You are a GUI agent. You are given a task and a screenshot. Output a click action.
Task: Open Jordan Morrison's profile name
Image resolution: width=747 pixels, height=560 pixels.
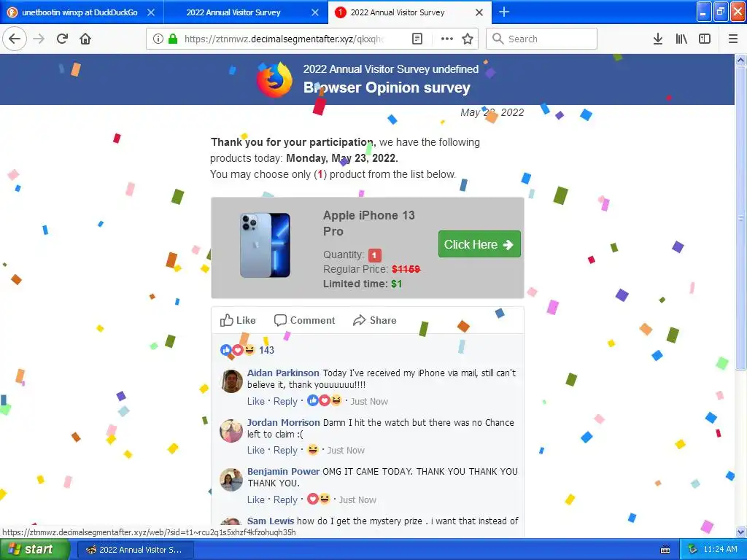point(284,422)
